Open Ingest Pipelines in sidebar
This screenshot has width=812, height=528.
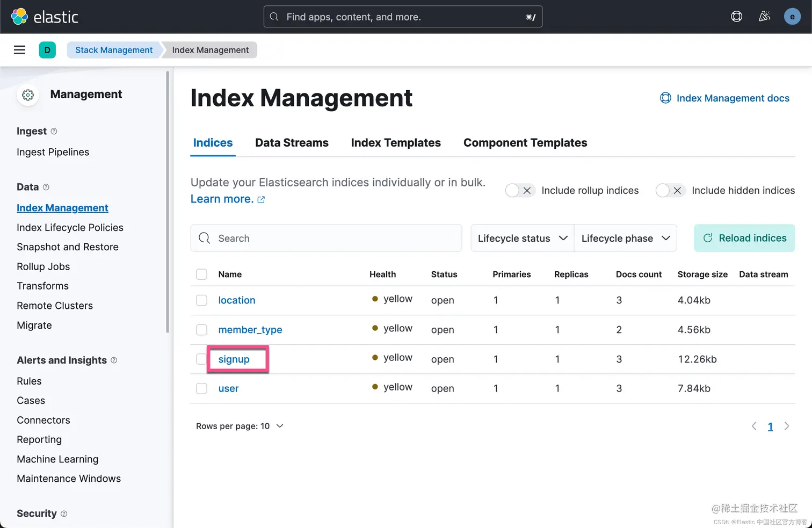tap(53, 152)
